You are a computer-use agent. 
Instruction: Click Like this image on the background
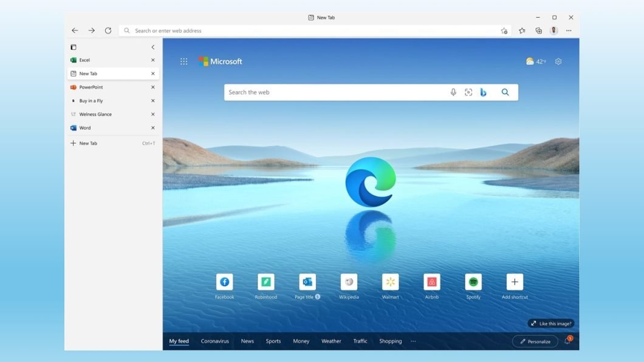(x=550, y=323)
